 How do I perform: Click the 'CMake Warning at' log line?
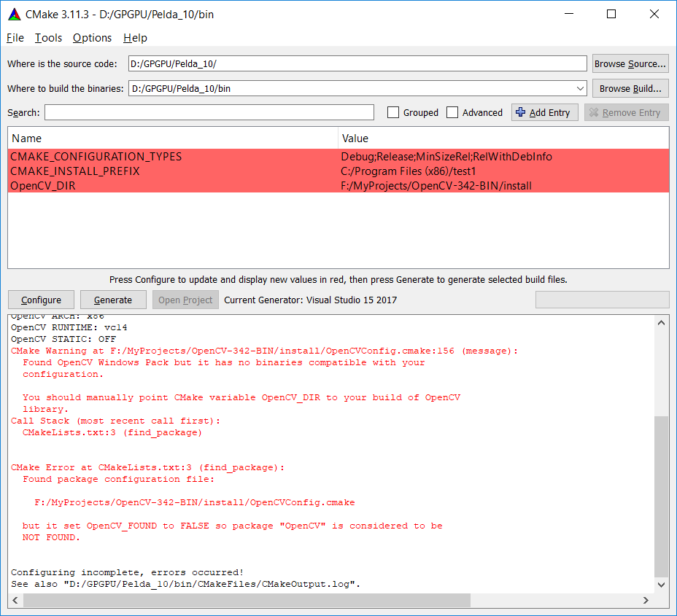[264, 351]
